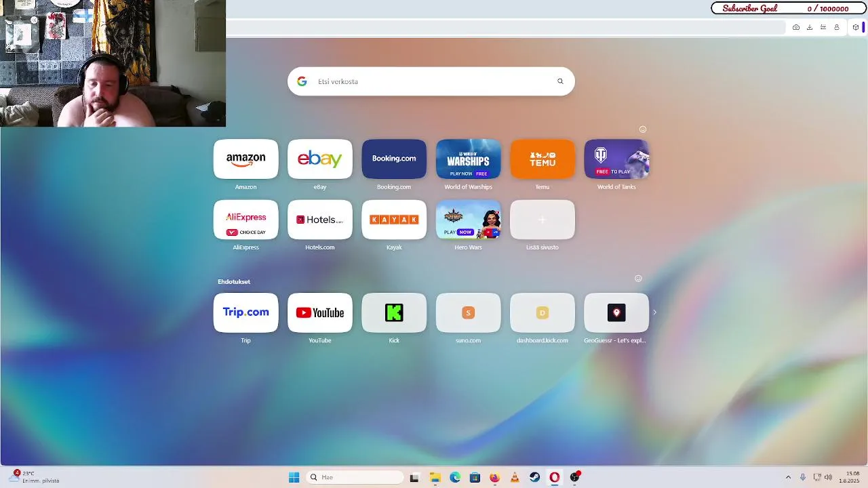This screenshot has width=868, height=488.
Task: Open the Hero Wars speed dial tile
Action: pyautogui.click(x=468, y=220)
